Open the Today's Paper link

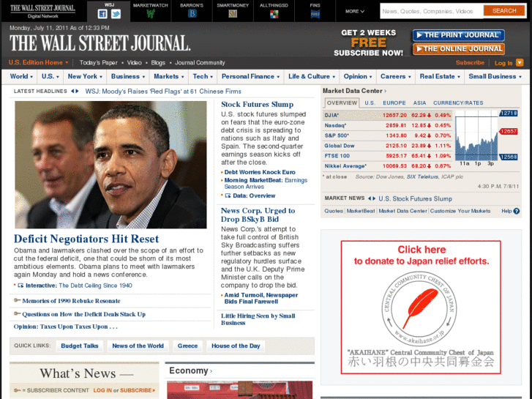[98, 62]
